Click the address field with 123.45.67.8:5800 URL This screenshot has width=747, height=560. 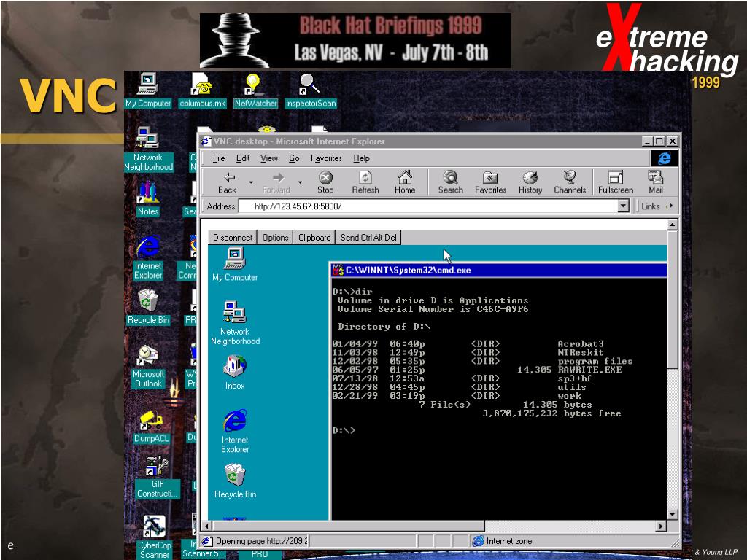pos(429,206)
